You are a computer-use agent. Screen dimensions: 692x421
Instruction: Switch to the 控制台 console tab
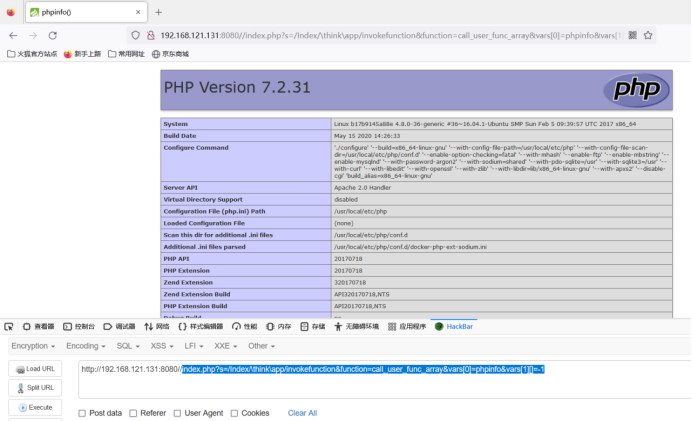[x=79, y=327]
